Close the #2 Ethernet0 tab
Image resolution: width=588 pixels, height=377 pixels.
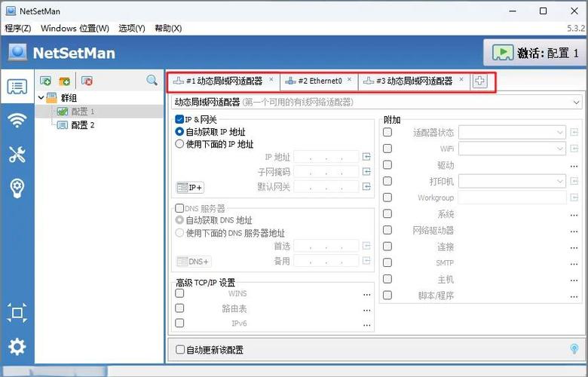(349, 79)
